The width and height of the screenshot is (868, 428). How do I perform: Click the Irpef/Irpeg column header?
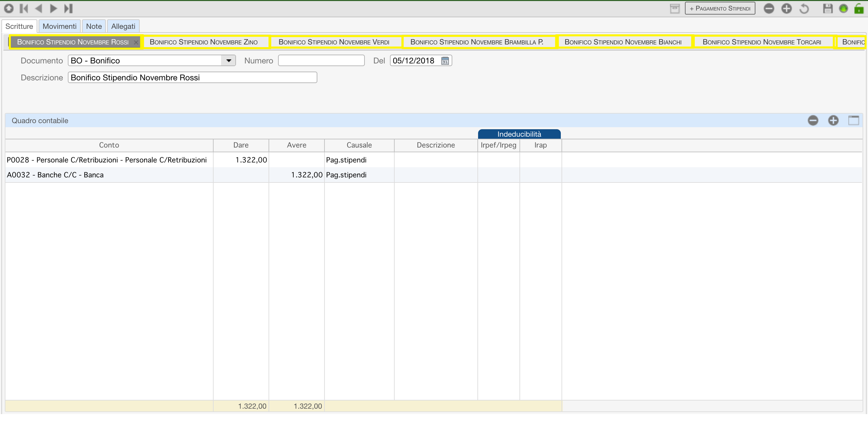499,145
